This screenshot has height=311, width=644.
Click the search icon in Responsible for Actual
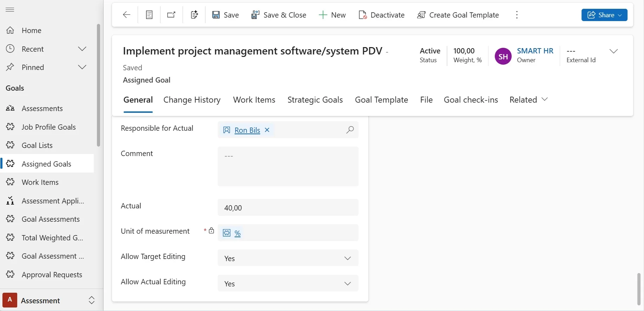coord(350,130)
